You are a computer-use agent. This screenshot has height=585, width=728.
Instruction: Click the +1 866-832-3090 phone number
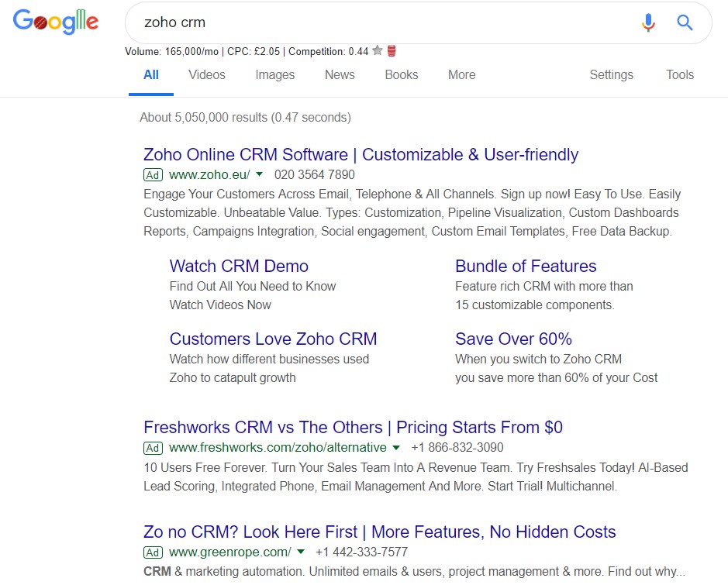coord(457,448)
